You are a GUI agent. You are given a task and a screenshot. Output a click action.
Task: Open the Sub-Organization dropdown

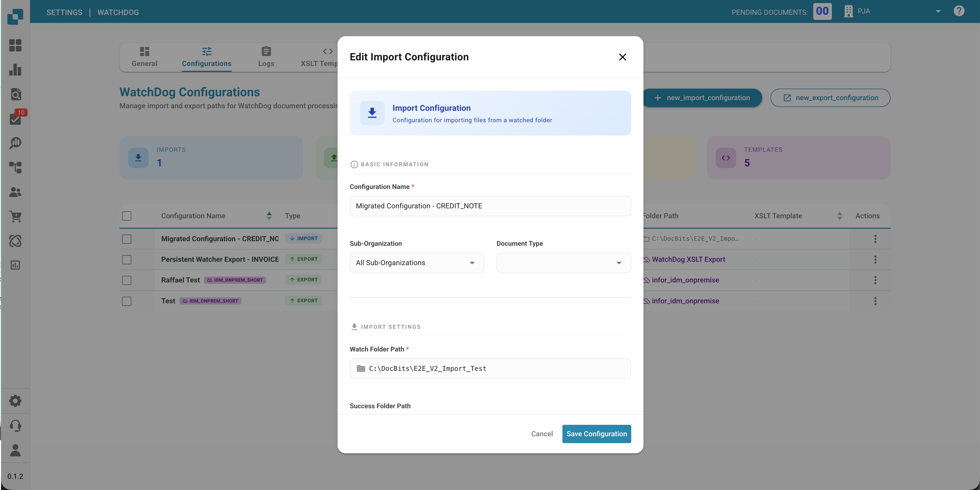416,263
